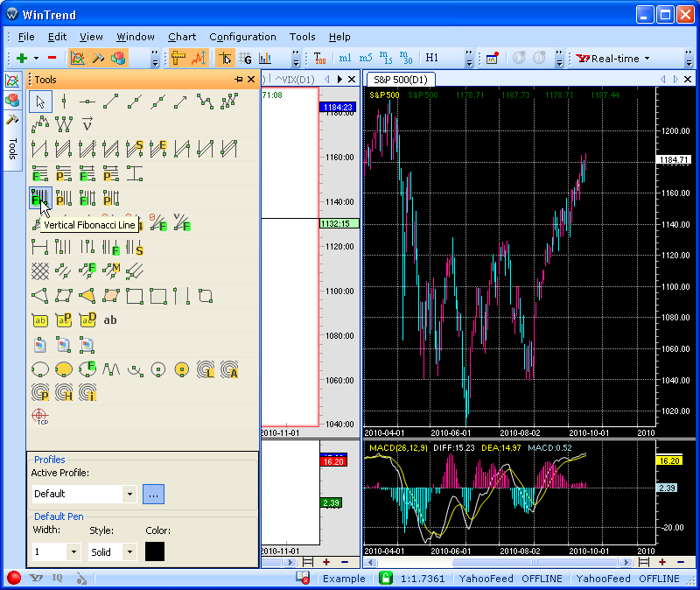
Task: Open the Configuration menu
Action: (242, 37)
